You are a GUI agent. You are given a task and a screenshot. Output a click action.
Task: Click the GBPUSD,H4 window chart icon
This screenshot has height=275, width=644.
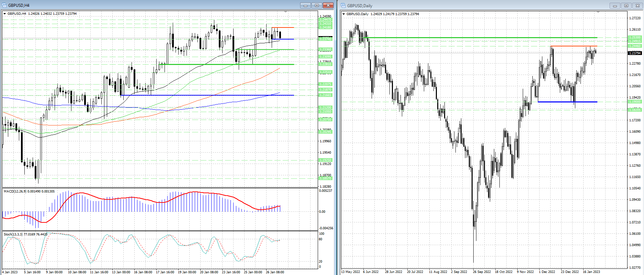click(4, 5)
